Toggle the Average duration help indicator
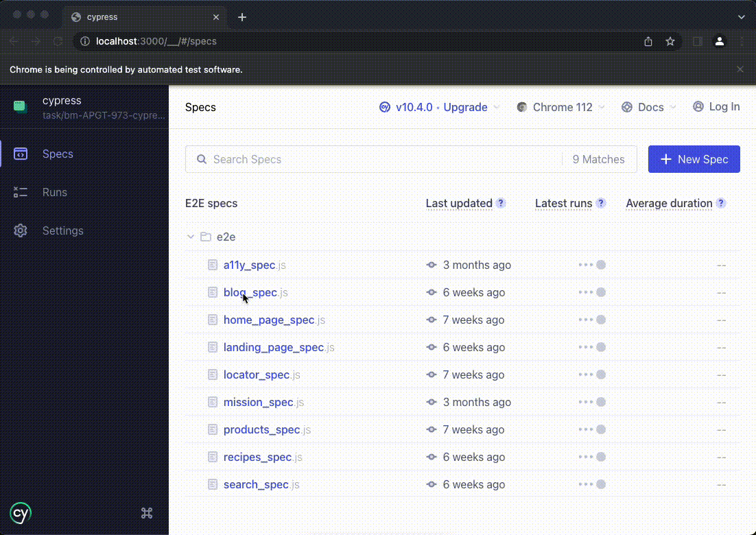Image resolution: width=756 pixels, height=535 pixels. [x=721, y=203]
